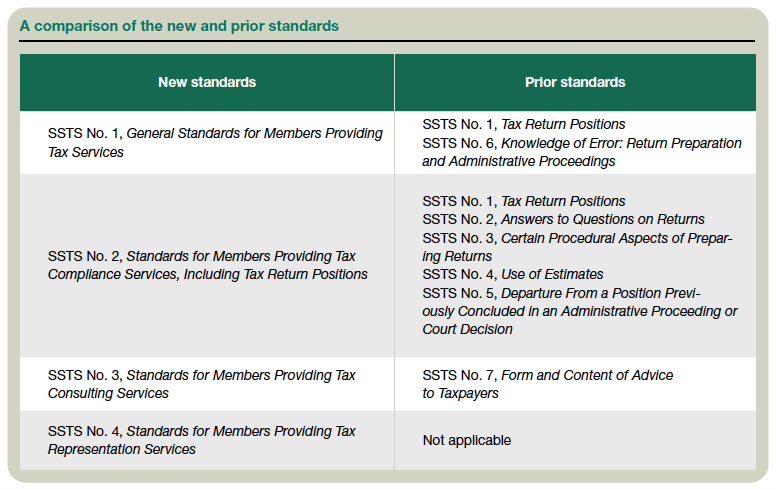This screenshot has height=490, width=776.
Task: Click "Tax Return Positions" in the second table row
Action: tap(563, 201)
